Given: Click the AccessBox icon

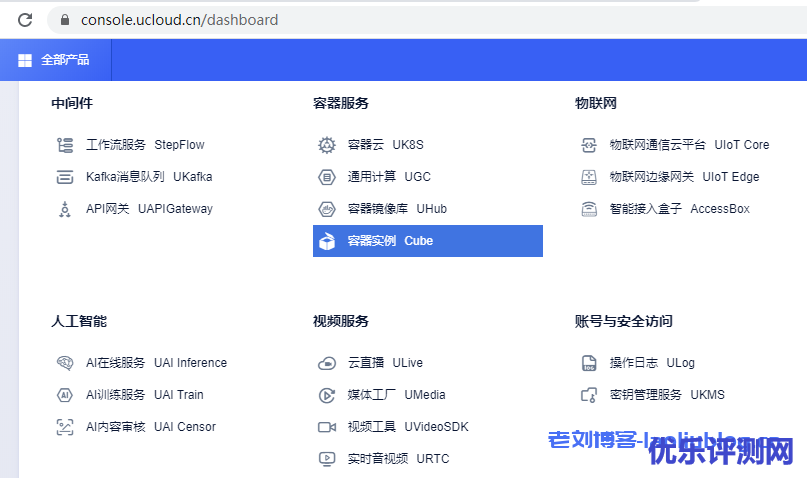Looking at the screenshot, I should pos(589,209).
